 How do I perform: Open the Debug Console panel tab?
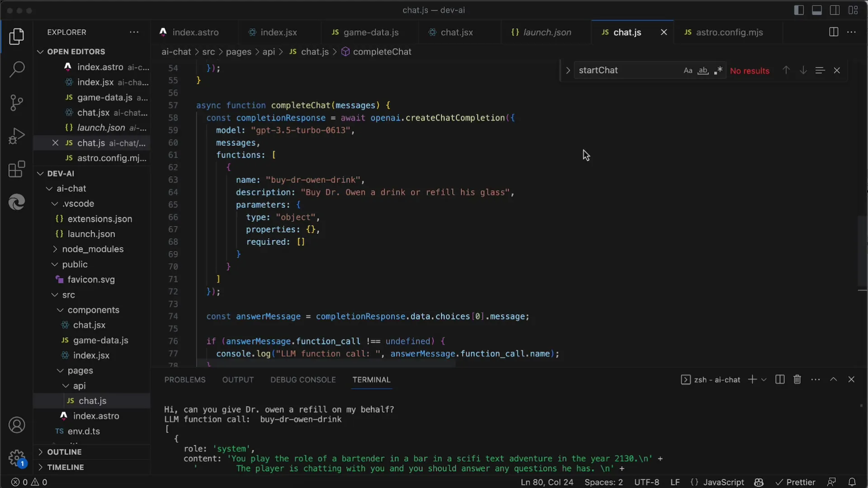coord(303,380)
